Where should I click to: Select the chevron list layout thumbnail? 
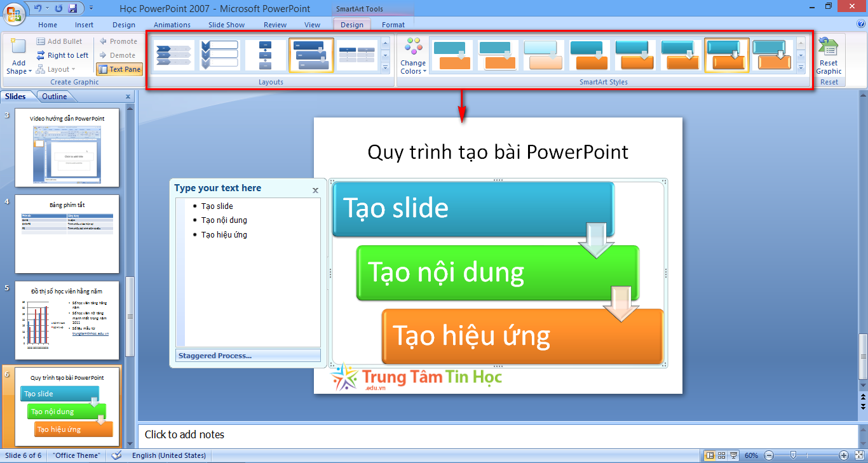(174, 55)
